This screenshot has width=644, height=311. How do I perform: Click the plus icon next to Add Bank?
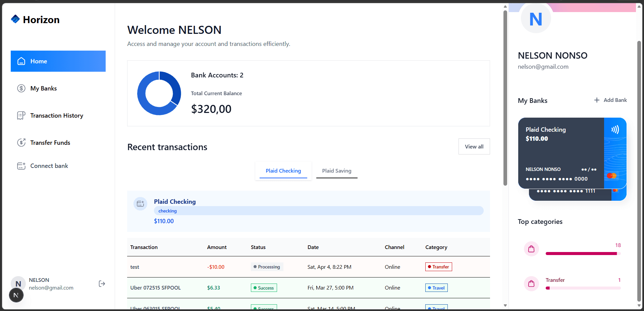[x=597, y=100]
